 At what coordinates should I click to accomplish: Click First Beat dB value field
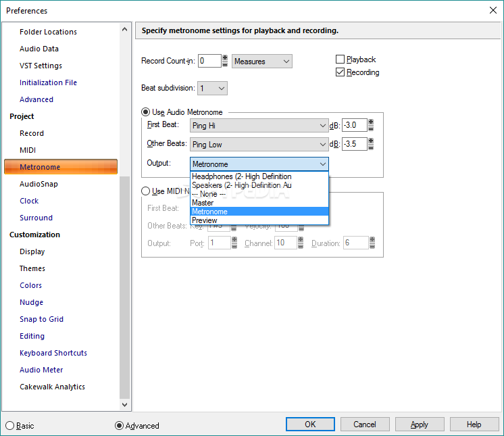(x=355, y=125)
